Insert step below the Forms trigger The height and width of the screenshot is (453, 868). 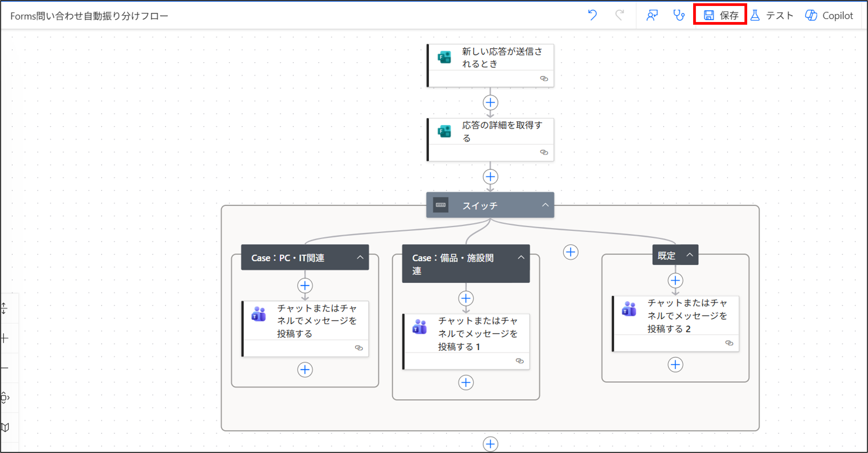[490, 102]
